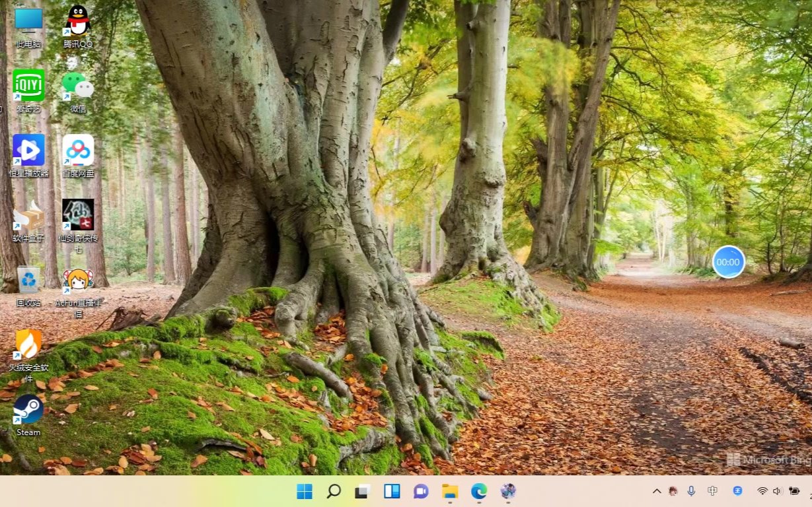Image resolution: width=812 pixels, height=507 pixels.
Task: Open the Widgets panel from taskbar
Action: click(392, 491)
